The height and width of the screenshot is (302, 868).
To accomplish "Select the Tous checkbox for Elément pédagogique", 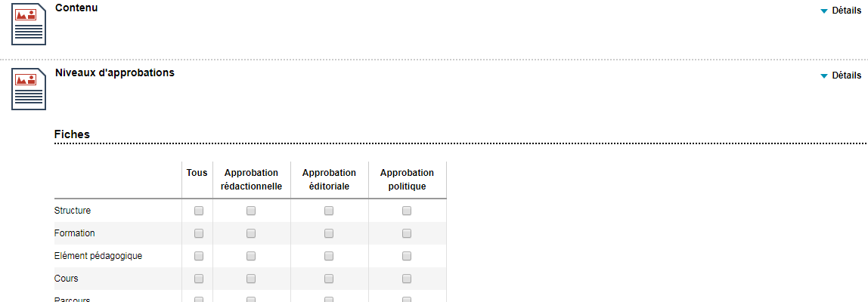I will coord(199,256).
